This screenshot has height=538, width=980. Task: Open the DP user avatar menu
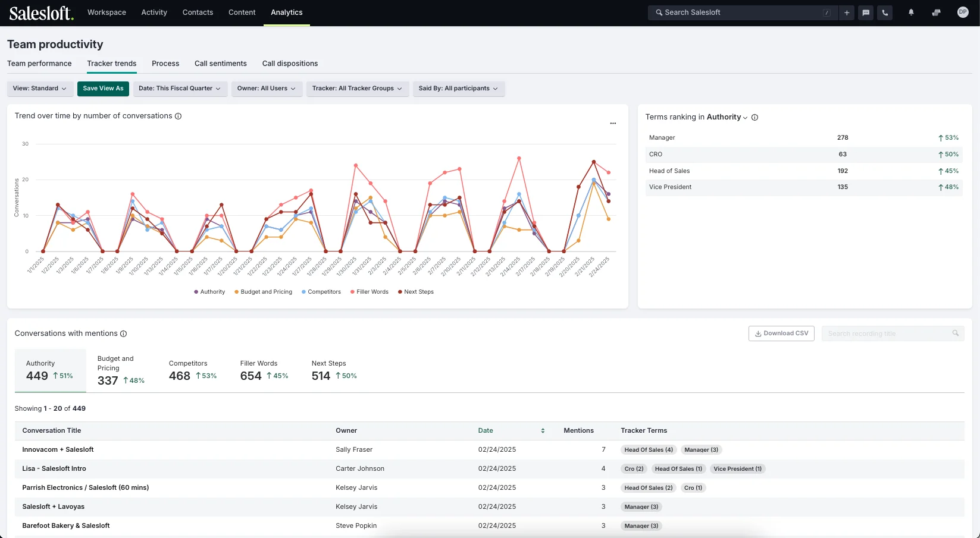(963, 12)
